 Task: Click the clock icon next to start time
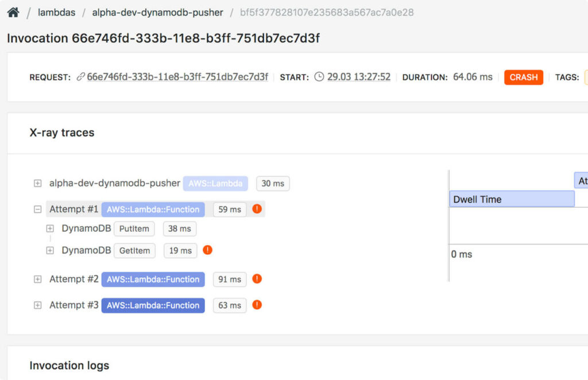[x=319, y=76]
